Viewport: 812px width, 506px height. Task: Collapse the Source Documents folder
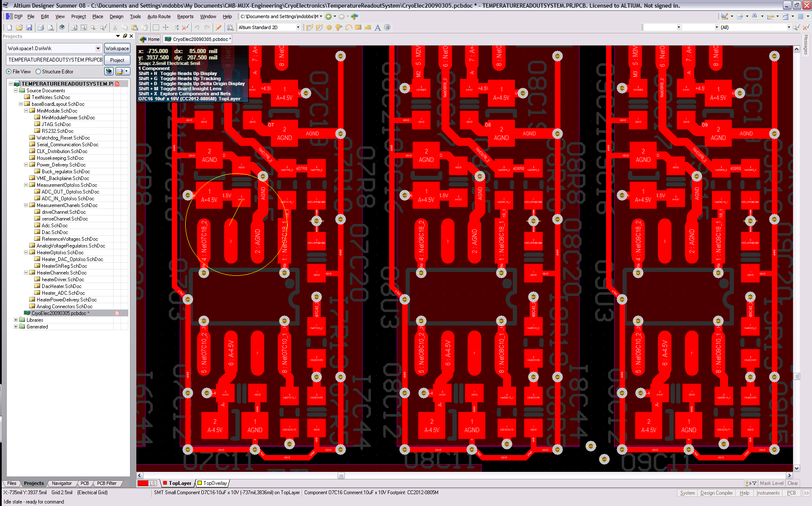point(16,90)
